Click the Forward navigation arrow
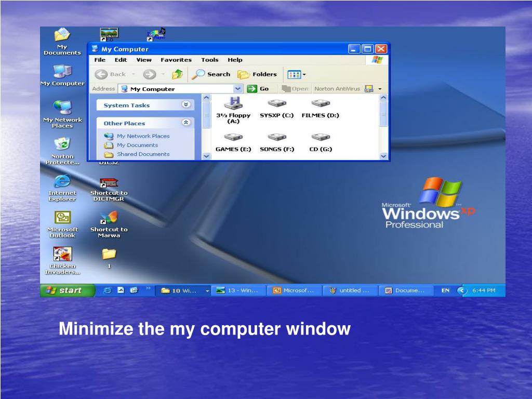Screen dimensions: 532x399 coord(149,74)
